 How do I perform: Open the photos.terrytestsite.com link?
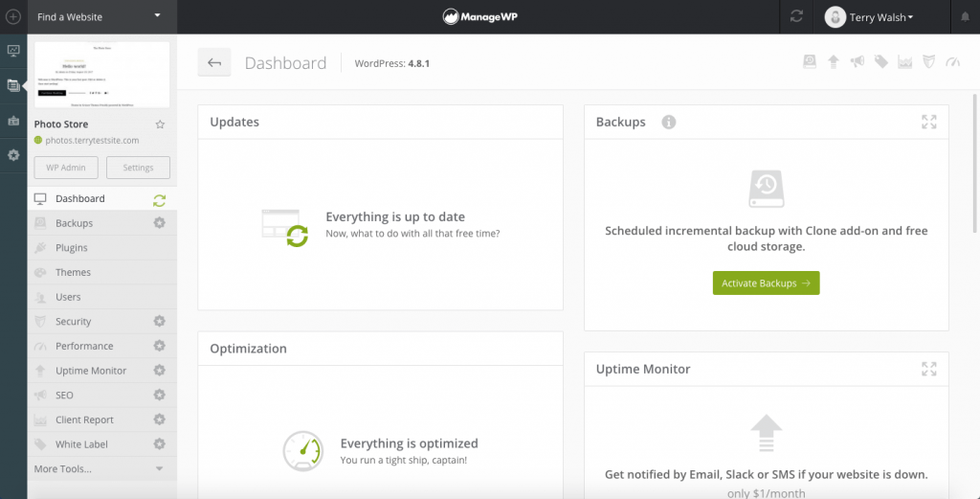(92, 141)
